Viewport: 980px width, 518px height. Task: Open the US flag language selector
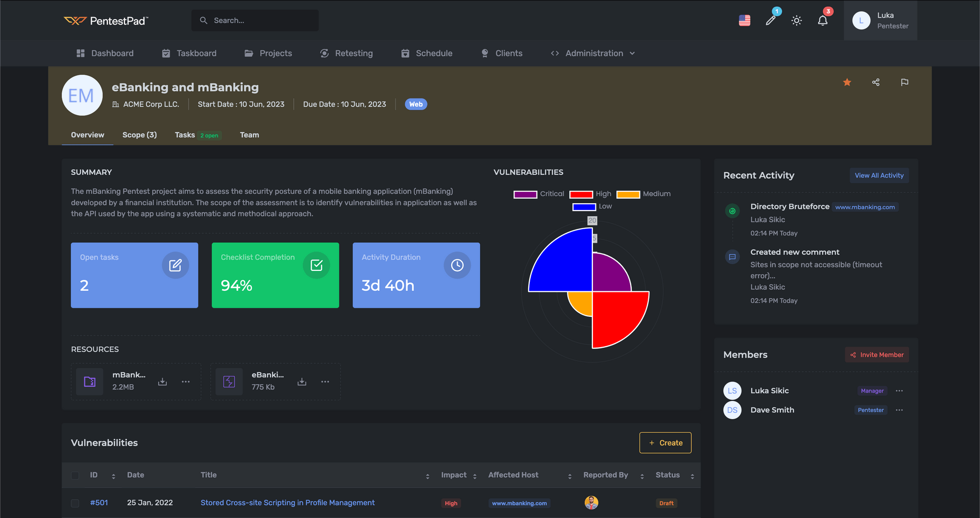point(744,21)
